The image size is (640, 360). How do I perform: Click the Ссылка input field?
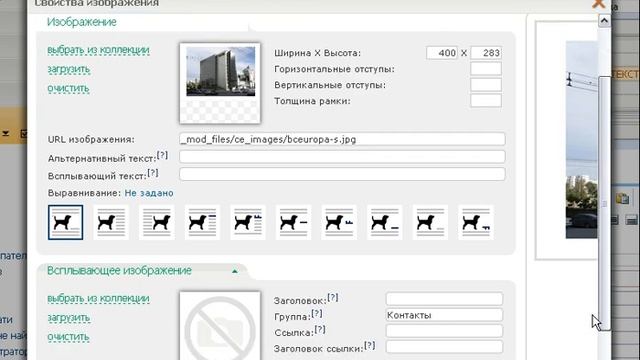(x=444, y=331)
